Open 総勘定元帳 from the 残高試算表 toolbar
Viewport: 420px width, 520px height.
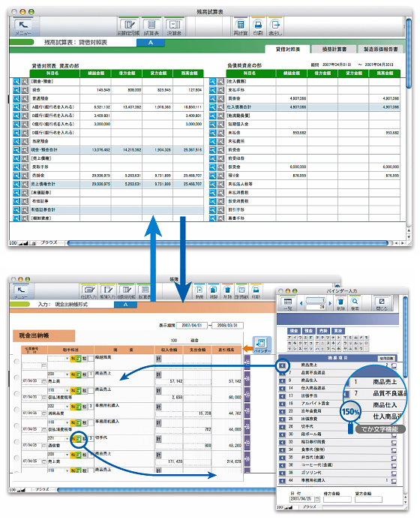128,27
